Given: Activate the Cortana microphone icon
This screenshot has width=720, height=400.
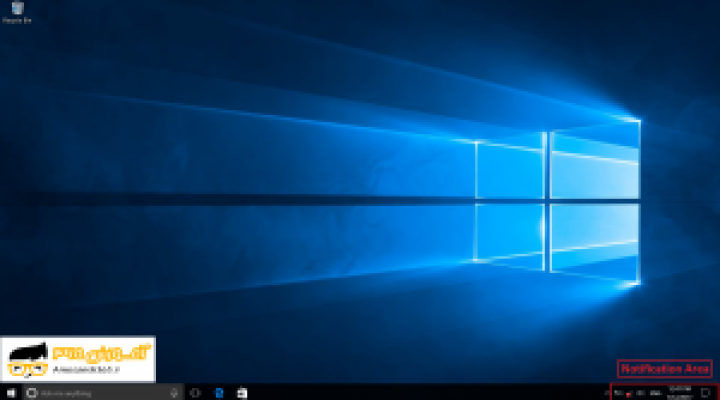Looking at the screenshot, I should pos(174,393).
